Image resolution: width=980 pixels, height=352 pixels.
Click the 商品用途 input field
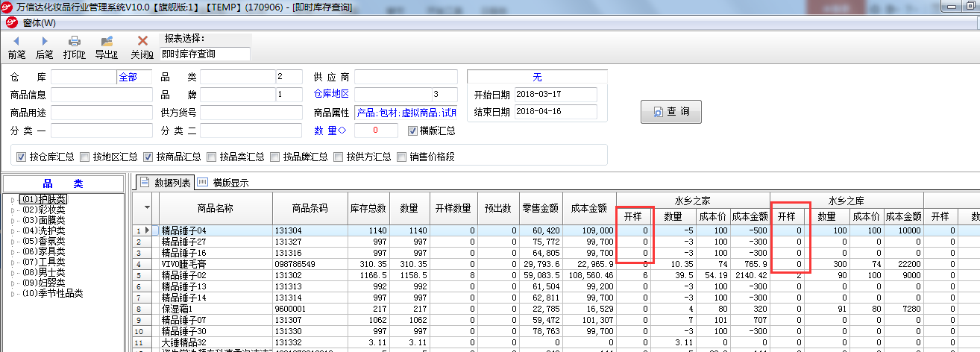tap(101, 113)
